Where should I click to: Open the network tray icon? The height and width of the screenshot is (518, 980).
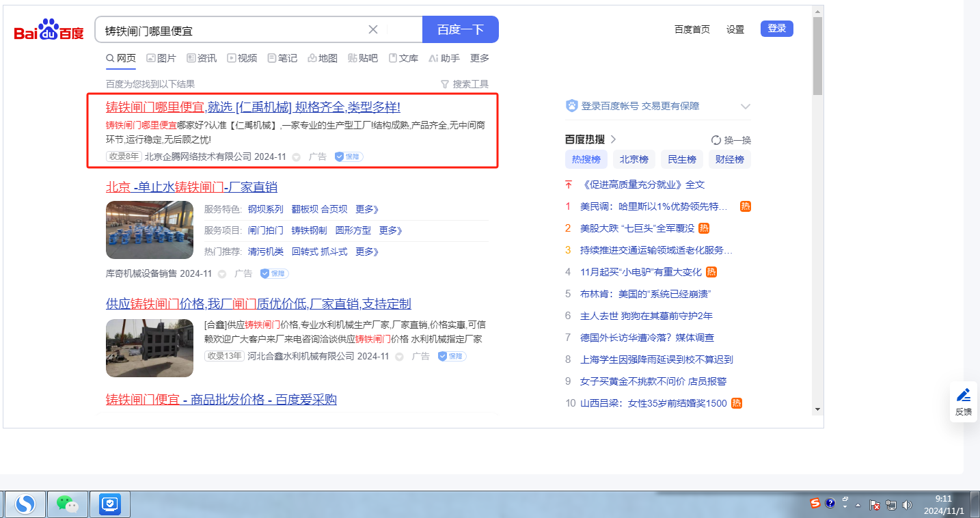tap(891, 505)
